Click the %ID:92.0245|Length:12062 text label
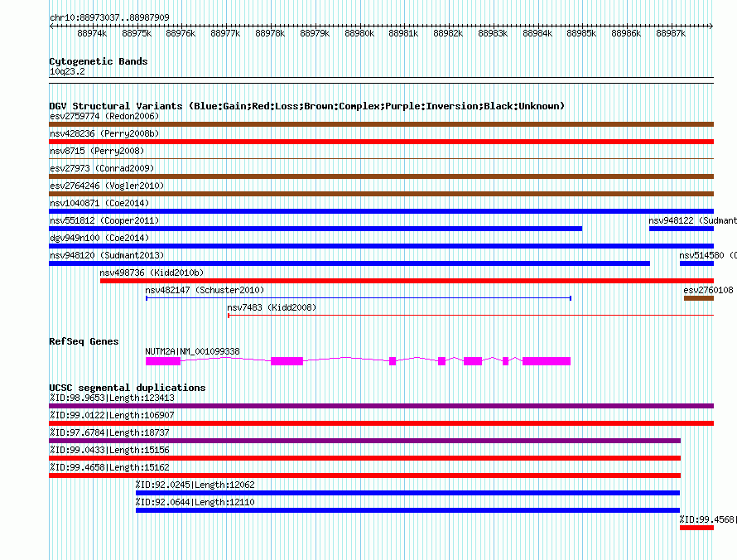 click(195, 485)
